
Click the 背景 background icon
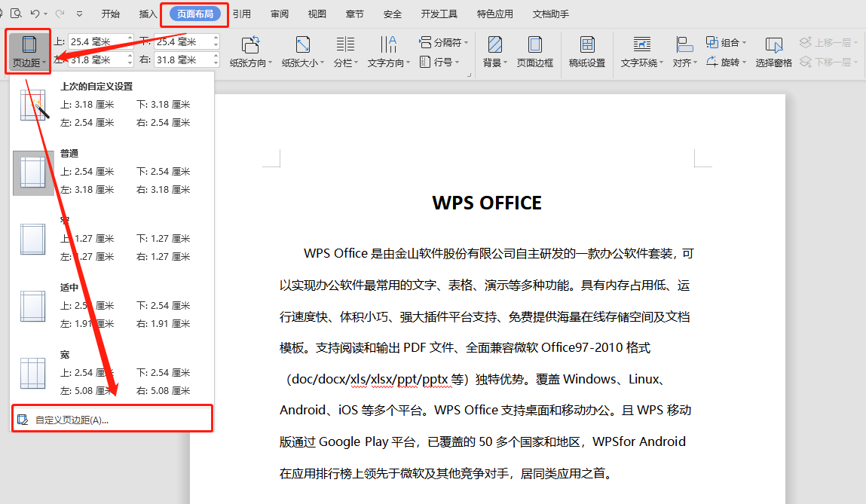point(494,45)
